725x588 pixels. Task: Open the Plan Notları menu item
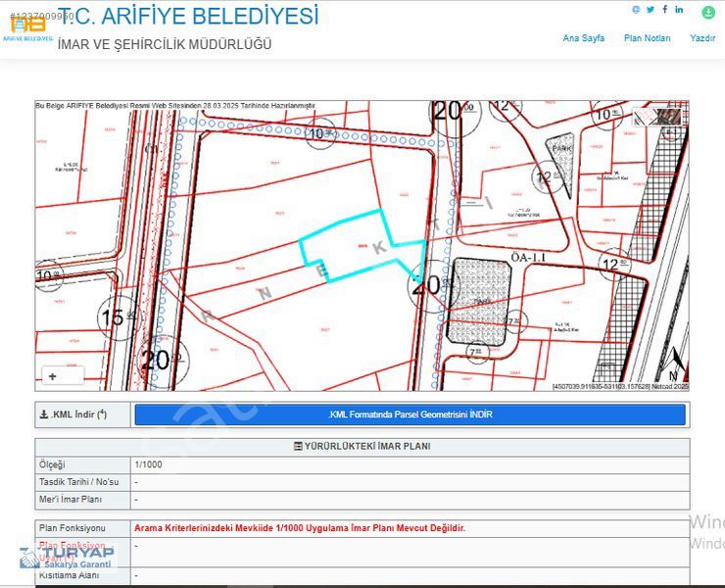(647, 38)
